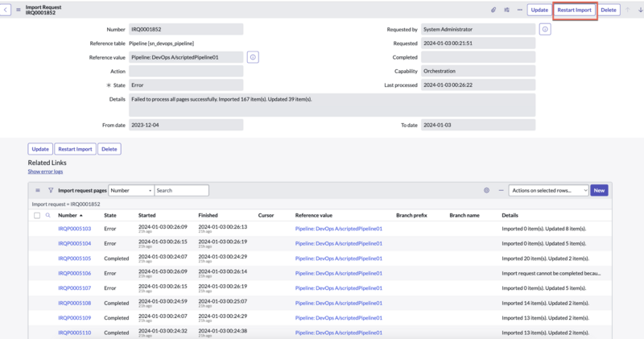Go back using the header back arrow
Viewport: 644px width, 339px height.
point(6,10)
